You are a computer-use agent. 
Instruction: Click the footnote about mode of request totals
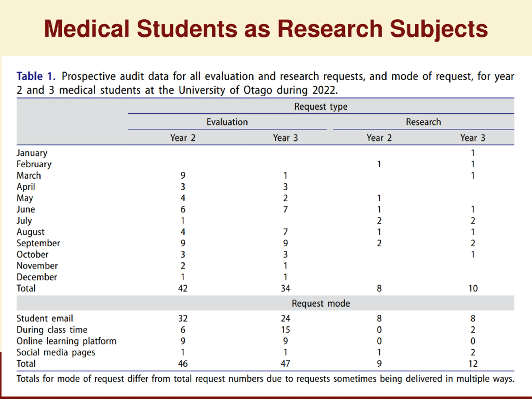click(x=266, y=379)
